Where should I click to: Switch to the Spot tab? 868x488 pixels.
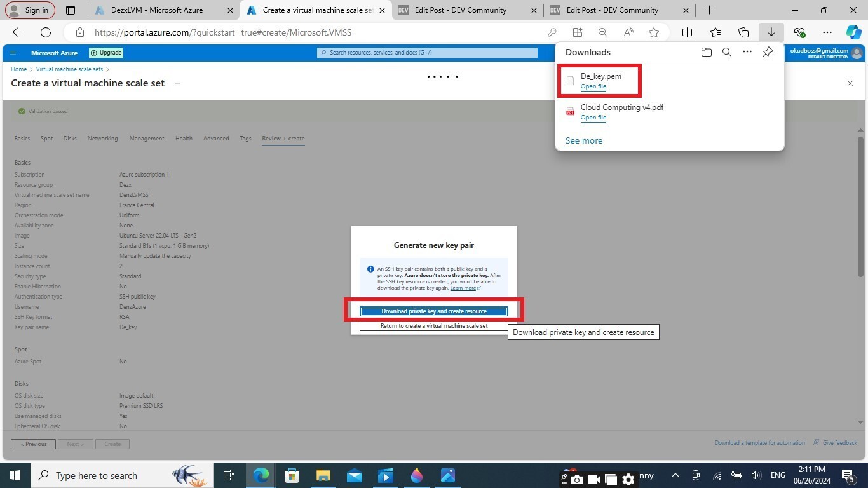click(46, 139)
